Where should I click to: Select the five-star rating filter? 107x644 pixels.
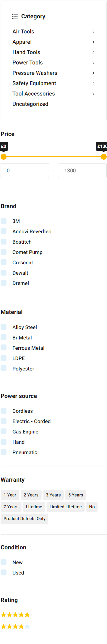(x=15, y=615)
